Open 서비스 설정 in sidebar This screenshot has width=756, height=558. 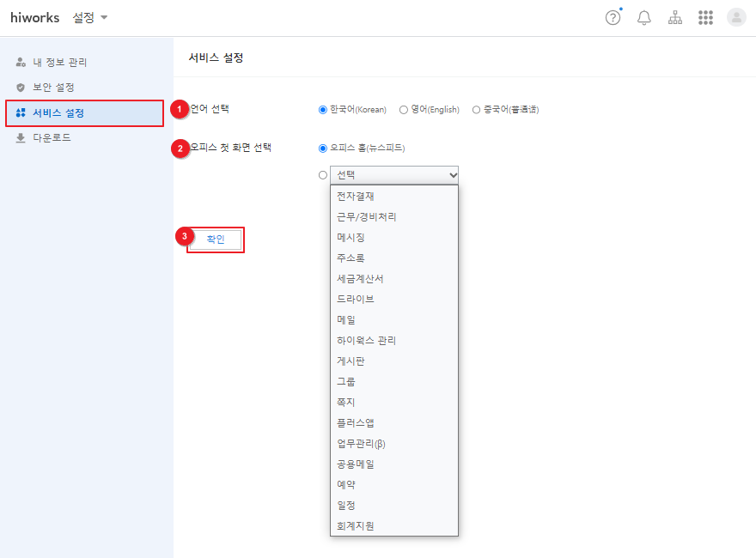(84, 112)
